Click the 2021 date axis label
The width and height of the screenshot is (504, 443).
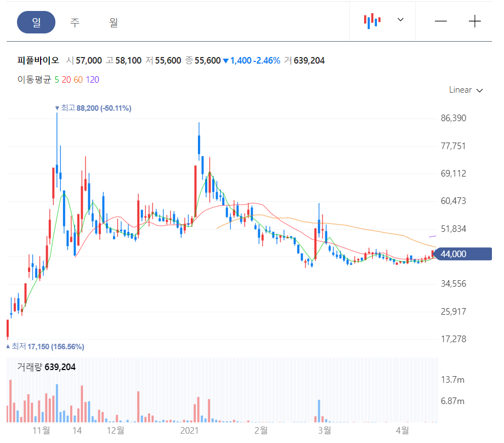[x=189, y=430]
